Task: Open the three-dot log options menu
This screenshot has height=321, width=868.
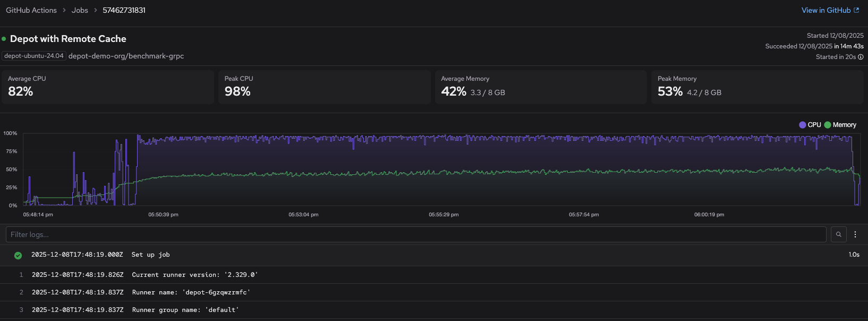Action: (x=855, y=234)
